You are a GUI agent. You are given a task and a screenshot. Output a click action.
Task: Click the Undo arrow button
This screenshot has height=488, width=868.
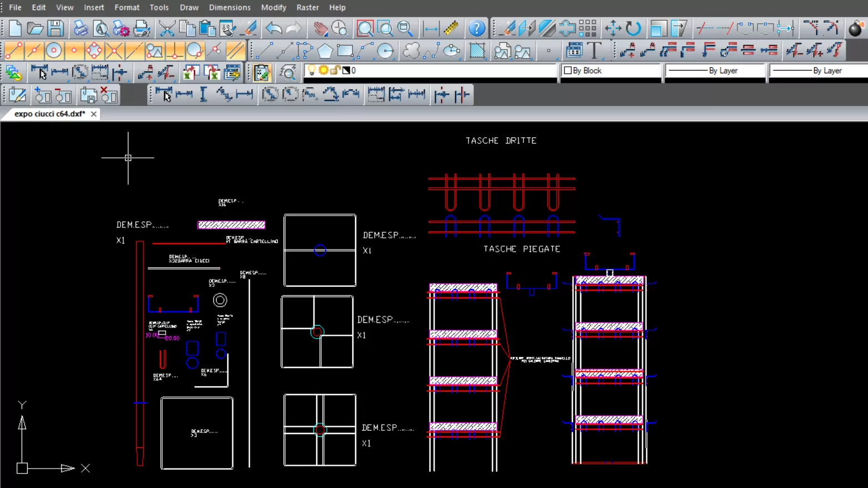[273, 28]
